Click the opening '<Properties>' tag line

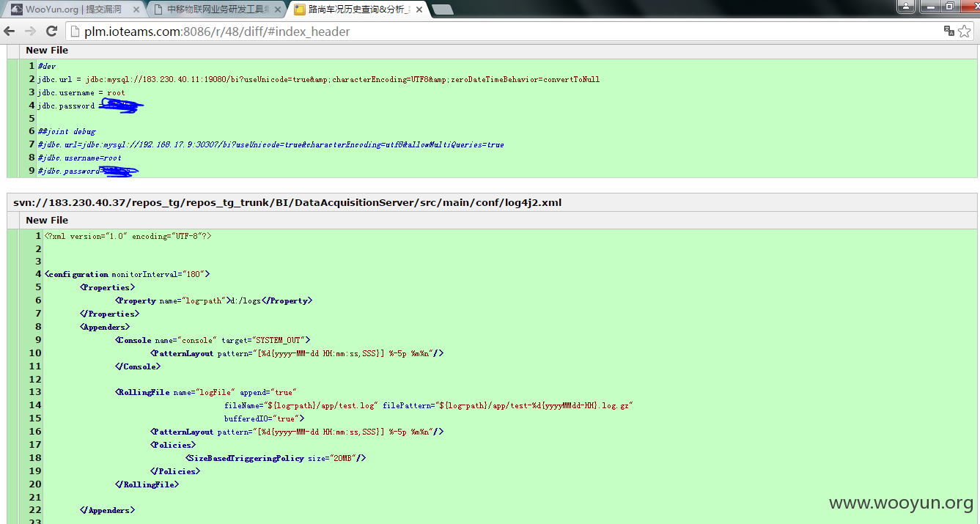click(x=108, y=287)
